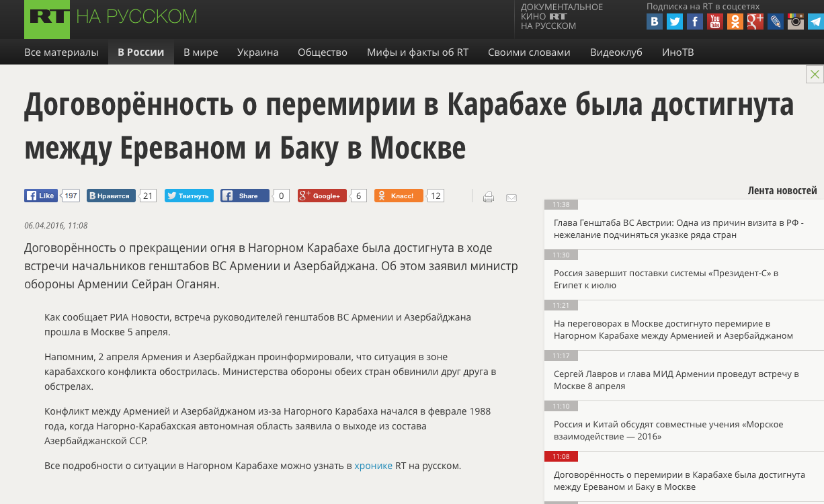Viewport: 824px width, 504px height.
Task: Click the Instagram icon in header
Action: [x=796, y=22]
